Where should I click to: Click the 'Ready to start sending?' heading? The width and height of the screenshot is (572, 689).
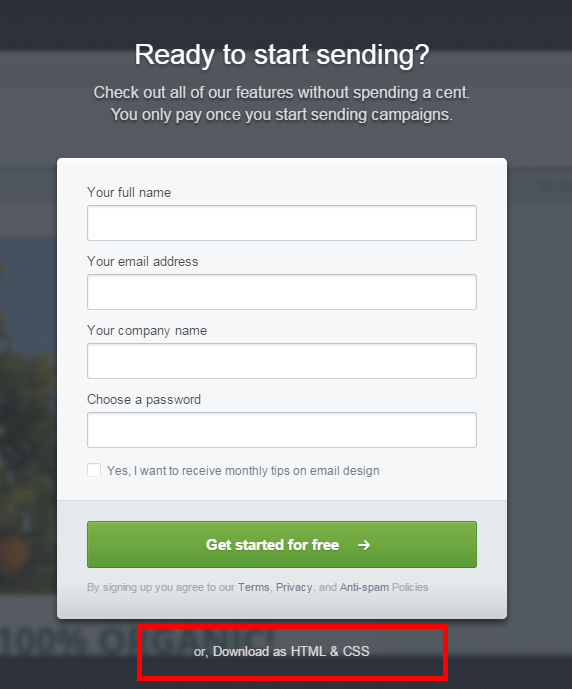point(282,55)
